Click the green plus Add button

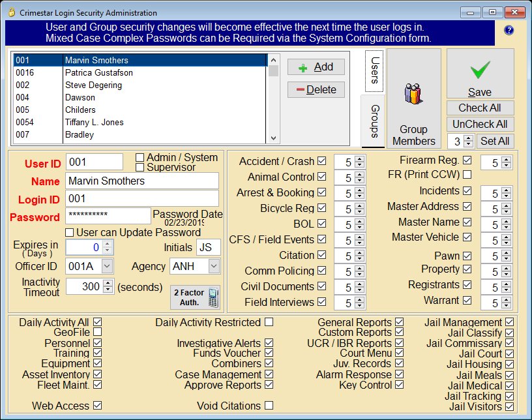316,67
